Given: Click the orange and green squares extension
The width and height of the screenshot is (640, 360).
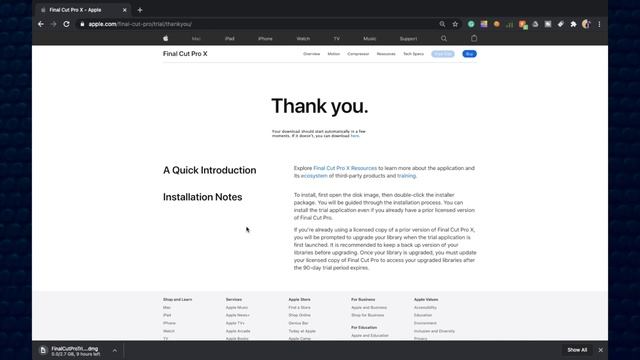Looking at the screenshot, I should [x=523, y=24].
